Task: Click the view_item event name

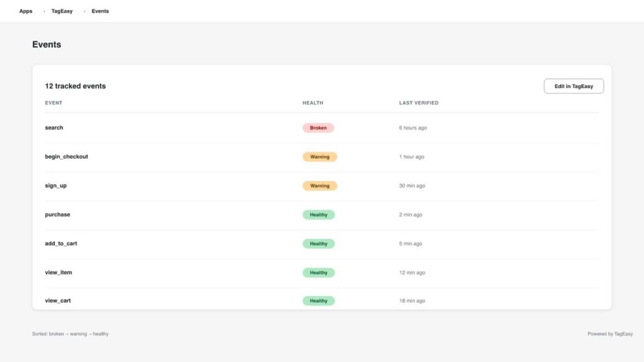Action: click(x=58, y=272)
